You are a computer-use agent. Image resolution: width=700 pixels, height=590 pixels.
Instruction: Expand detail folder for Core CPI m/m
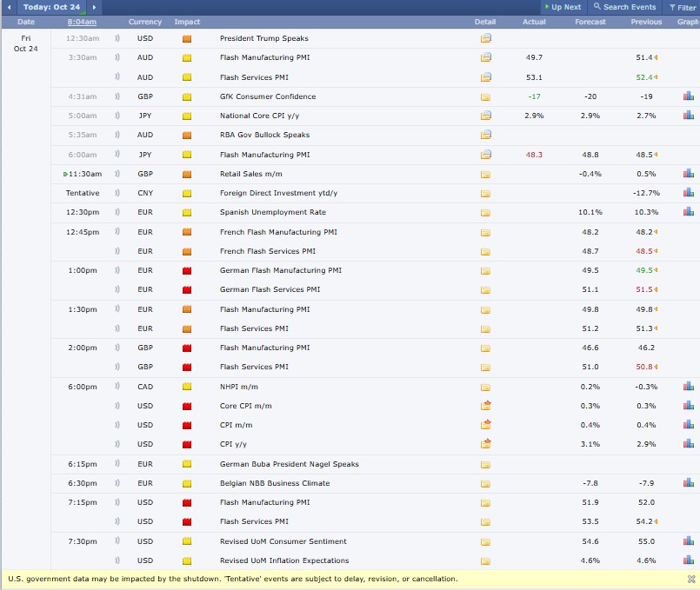click(x=486, y=406)
